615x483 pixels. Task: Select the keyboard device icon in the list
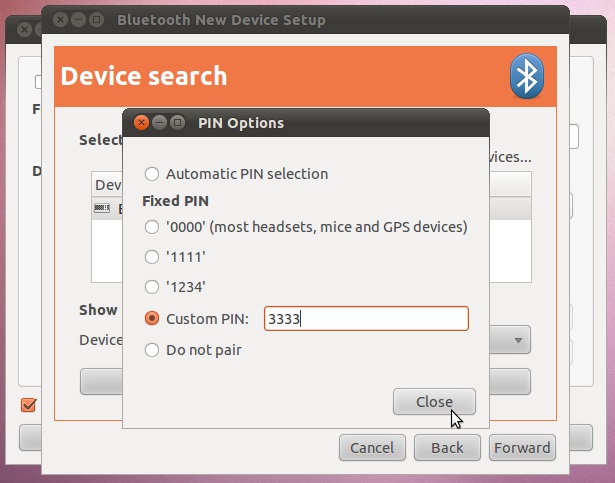101,208
